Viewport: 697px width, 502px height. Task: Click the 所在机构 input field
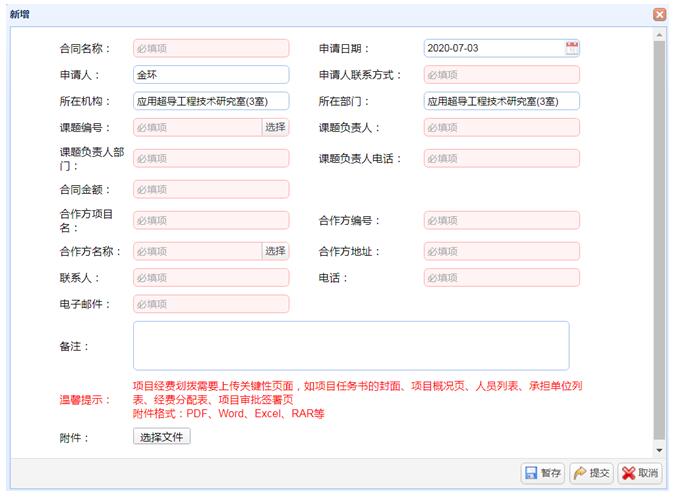[211, 101]
